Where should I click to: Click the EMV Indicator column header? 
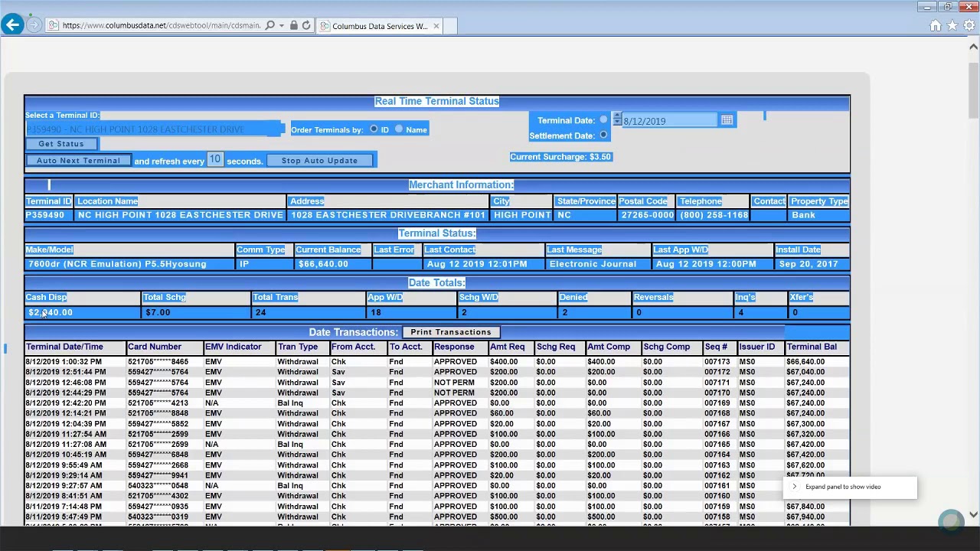[x=234, y=347]
